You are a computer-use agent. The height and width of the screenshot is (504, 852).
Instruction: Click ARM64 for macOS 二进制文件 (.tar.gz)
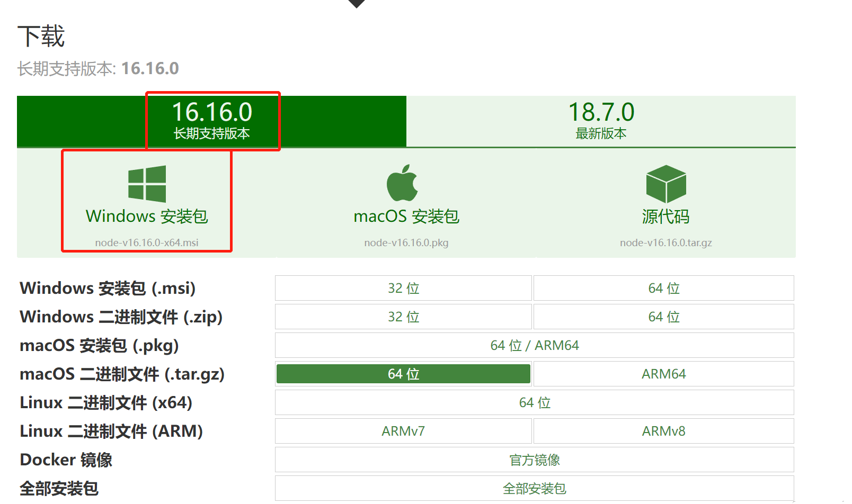pos(663,374)
